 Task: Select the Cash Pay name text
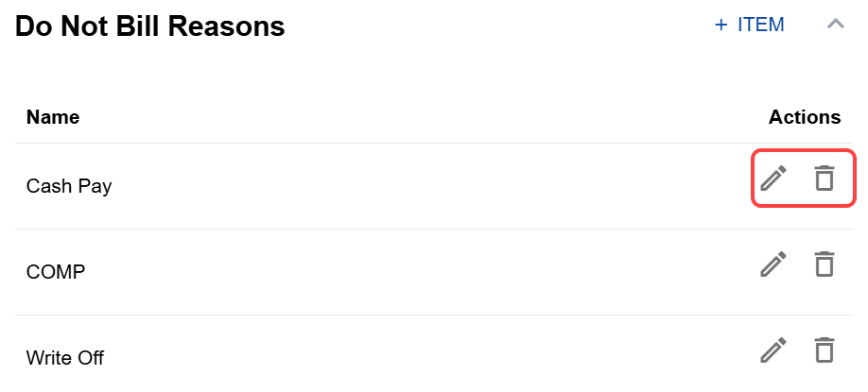[x=69, y=186]
